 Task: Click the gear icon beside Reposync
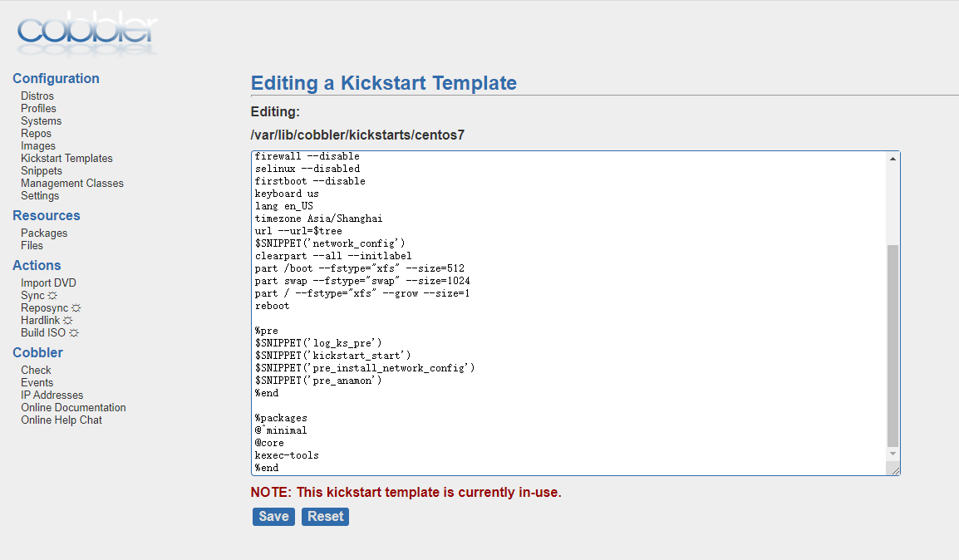click(76, 308)
